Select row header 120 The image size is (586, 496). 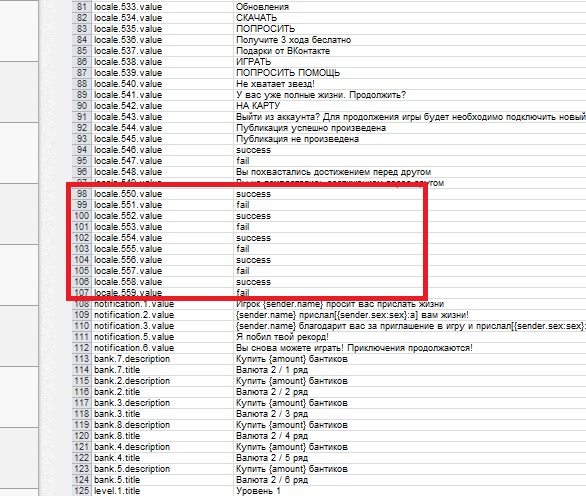click(x=81, y=436)
